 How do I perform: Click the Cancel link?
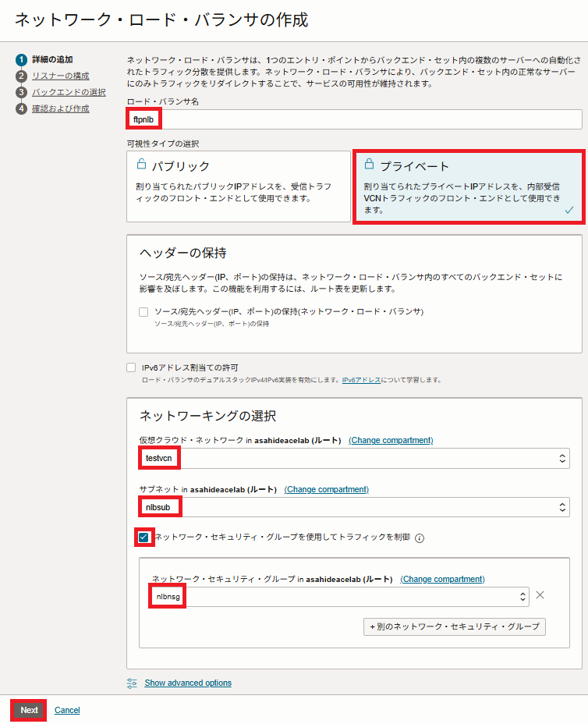point(67,711)
